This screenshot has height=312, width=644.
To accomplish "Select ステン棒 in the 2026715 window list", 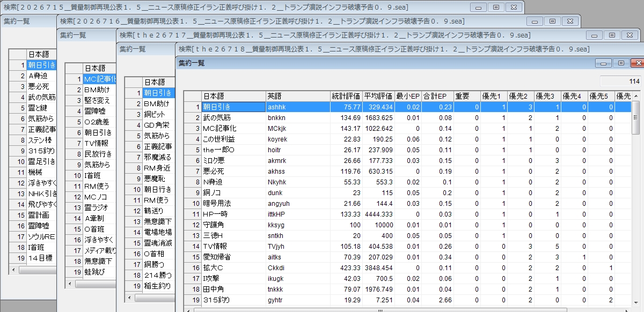I will tap(41, 140).
